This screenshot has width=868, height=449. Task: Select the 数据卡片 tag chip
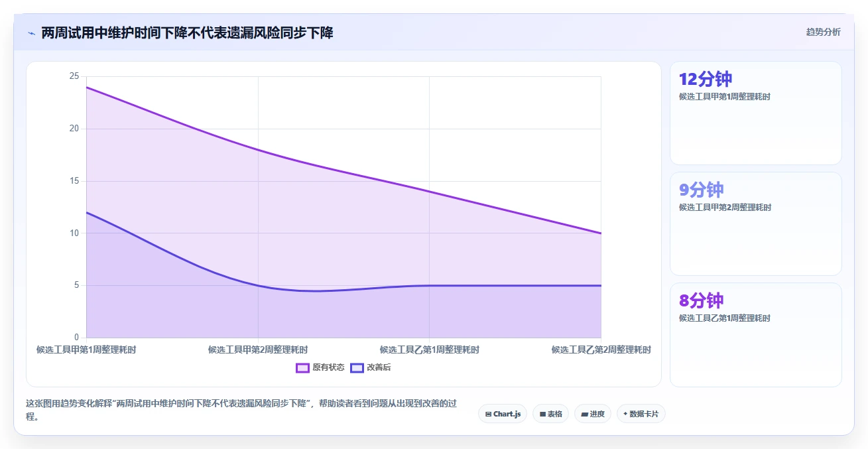coord(641,414)
